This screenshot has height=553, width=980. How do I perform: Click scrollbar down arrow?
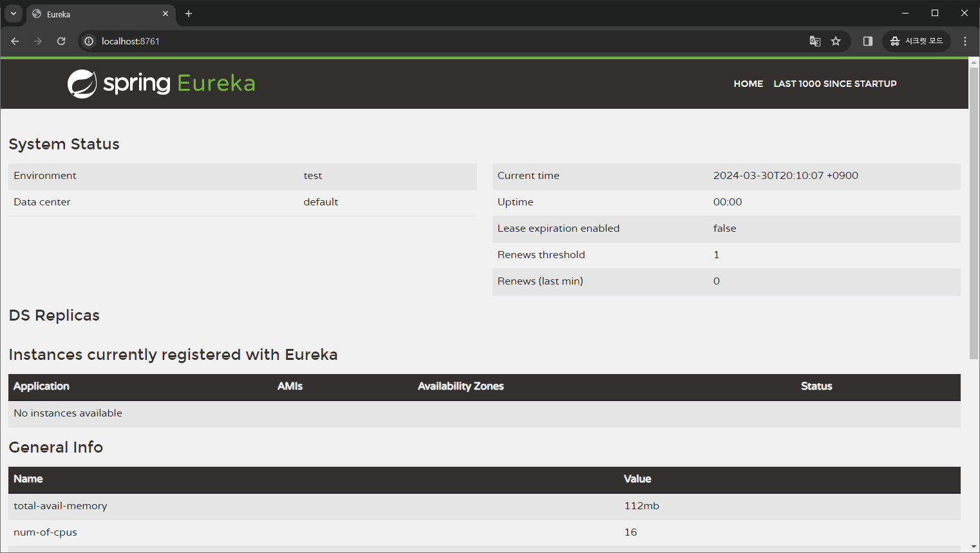point(974,547)
